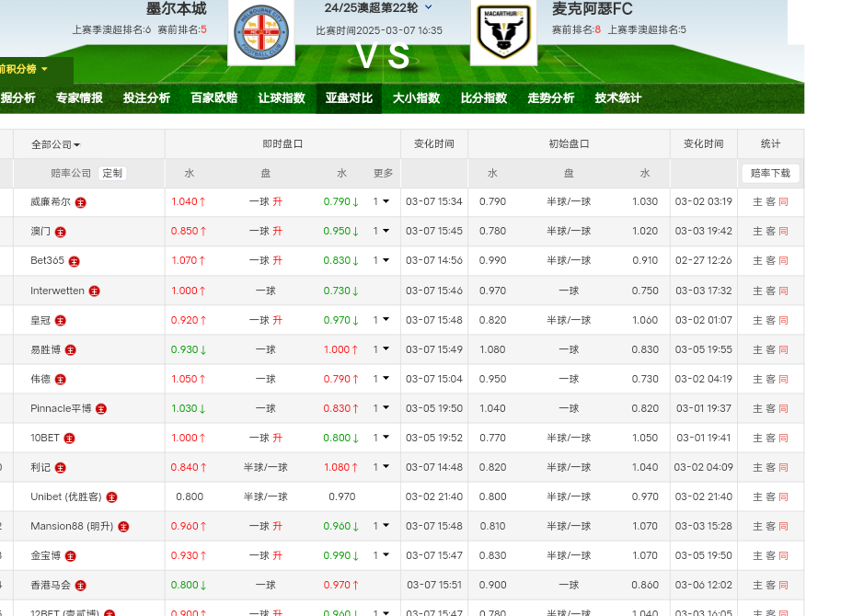Click the Melbourne City club logo
Screen dimensions: 864x616
[261, 32]
